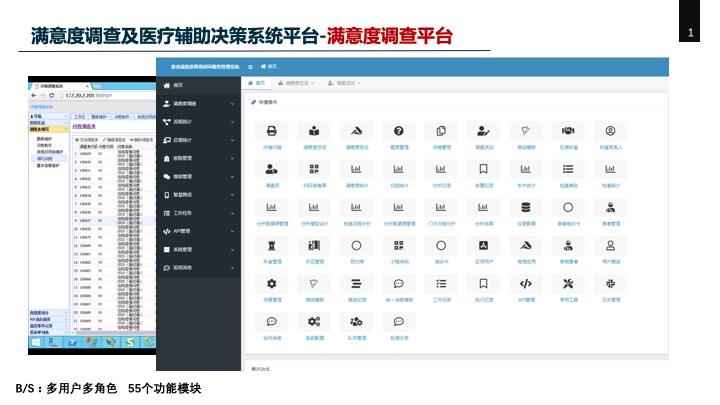Close the 调查活动 tab
This screenshot has width=720, height=405.
point(359,83)
